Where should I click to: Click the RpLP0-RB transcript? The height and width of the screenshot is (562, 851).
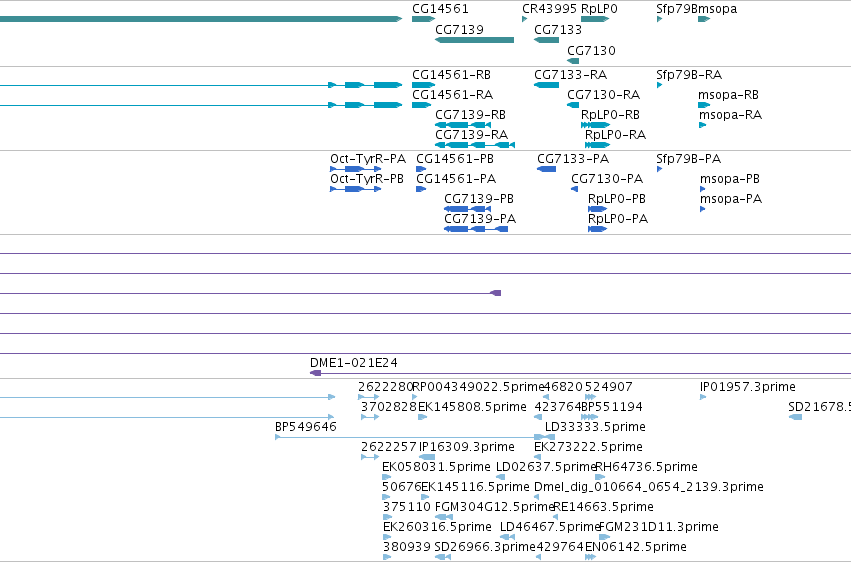[x=595, y=125]
